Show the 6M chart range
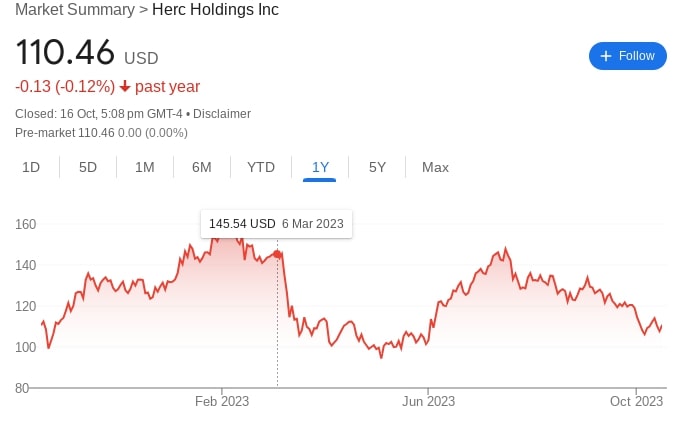Image resolution: width=691 pixels, height=422 pixels. (x=202, y=167)
